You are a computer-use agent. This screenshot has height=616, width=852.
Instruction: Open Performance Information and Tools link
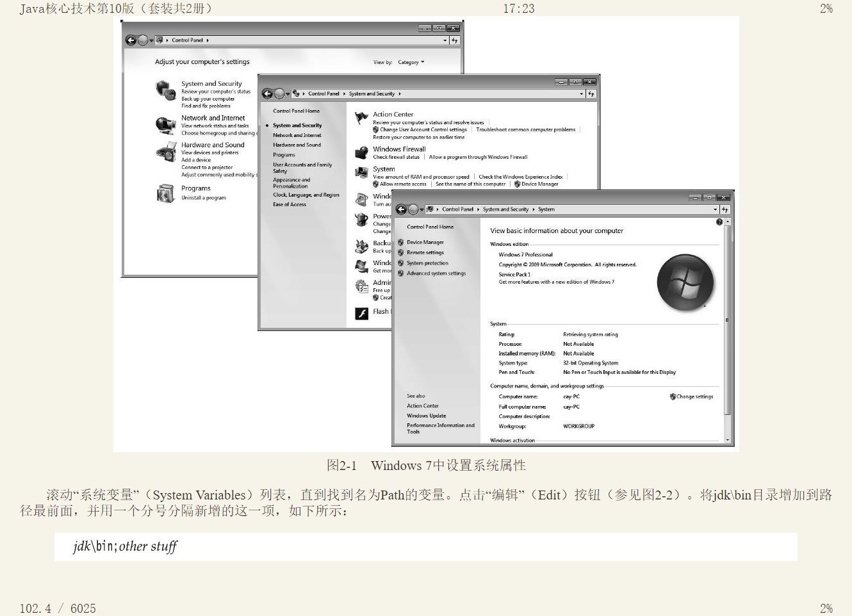441,428
